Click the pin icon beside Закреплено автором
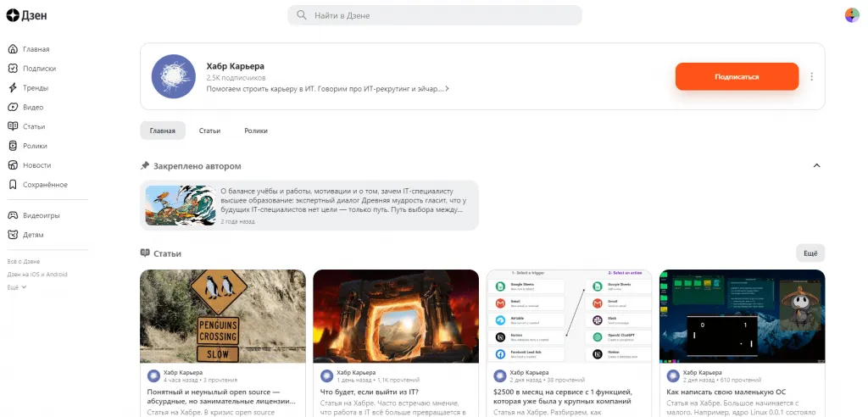The height and width of the screenshot is (417, 868). pyautogui.click(x=145, y=165)
